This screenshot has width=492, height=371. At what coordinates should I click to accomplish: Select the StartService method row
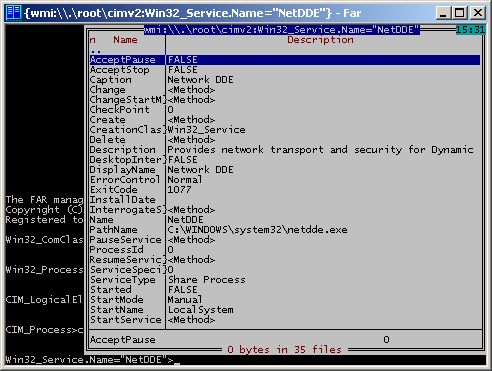point(285,320)
